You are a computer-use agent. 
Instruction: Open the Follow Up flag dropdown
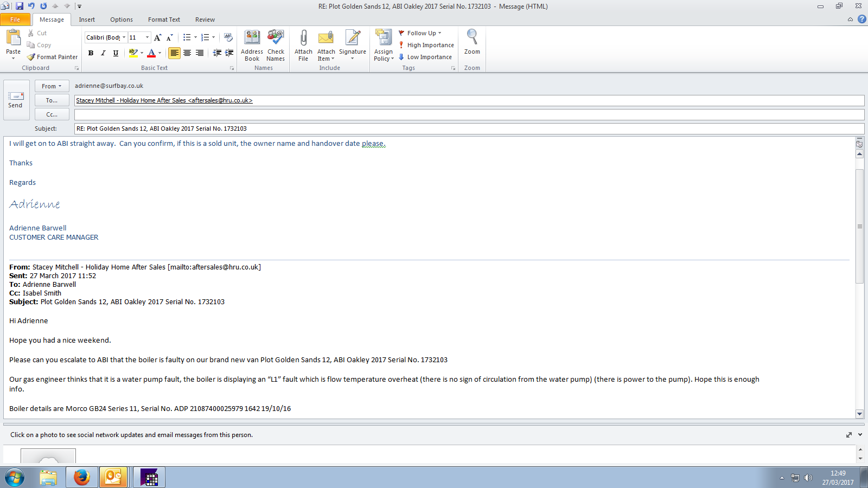tap(420, 33)
